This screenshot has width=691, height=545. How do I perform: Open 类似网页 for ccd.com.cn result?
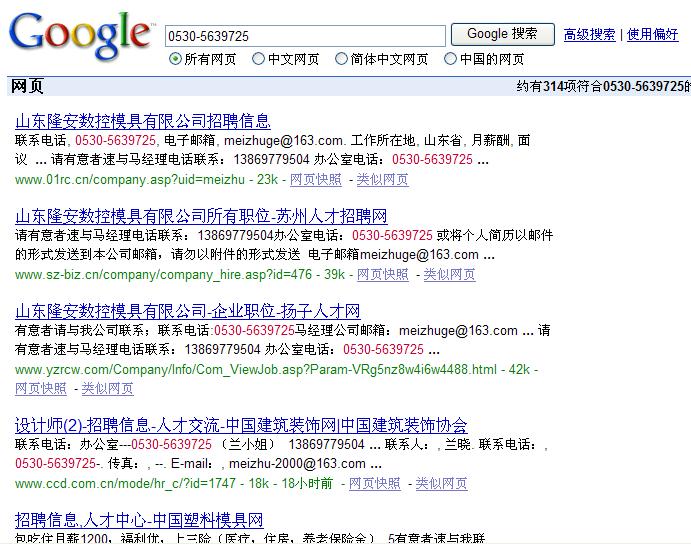tap(441, 484)
